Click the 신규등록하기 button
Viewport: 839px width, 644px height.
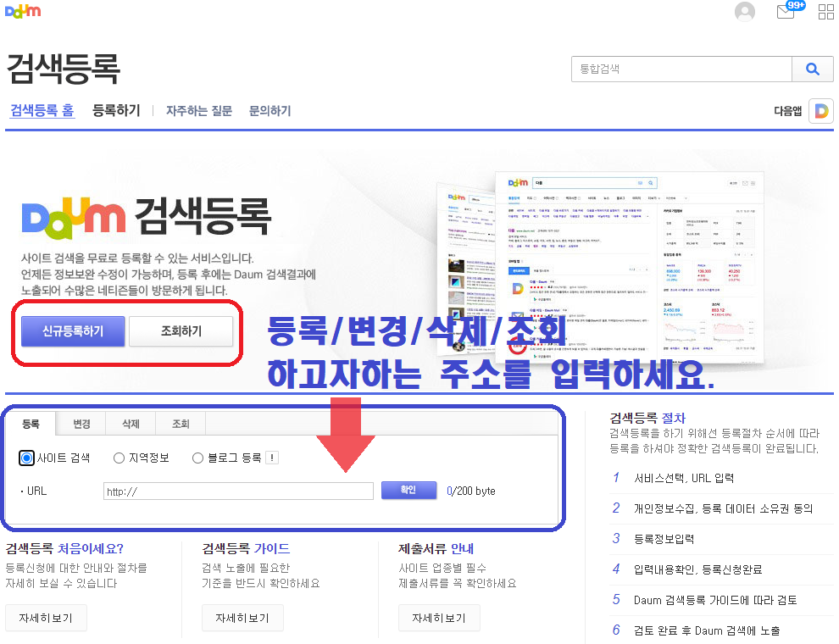pos(73,331)
